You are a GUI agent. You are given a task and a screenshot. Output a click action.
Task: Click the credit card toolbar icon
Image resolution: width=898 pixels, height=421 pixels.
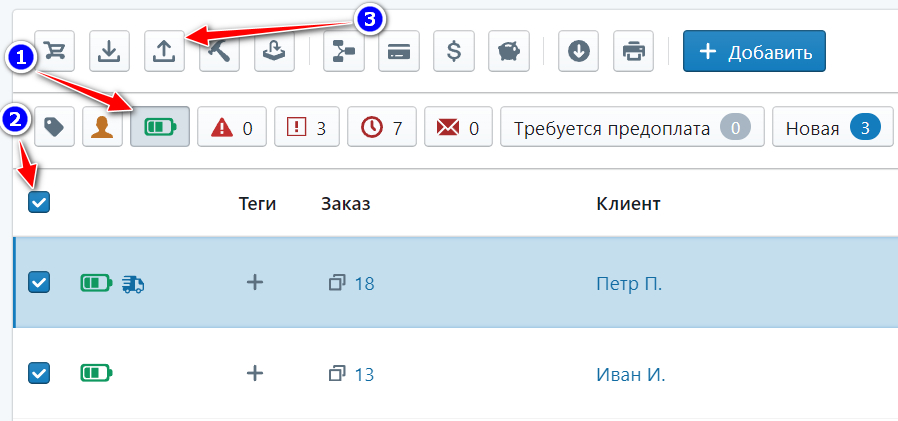[x=399, y=51]
